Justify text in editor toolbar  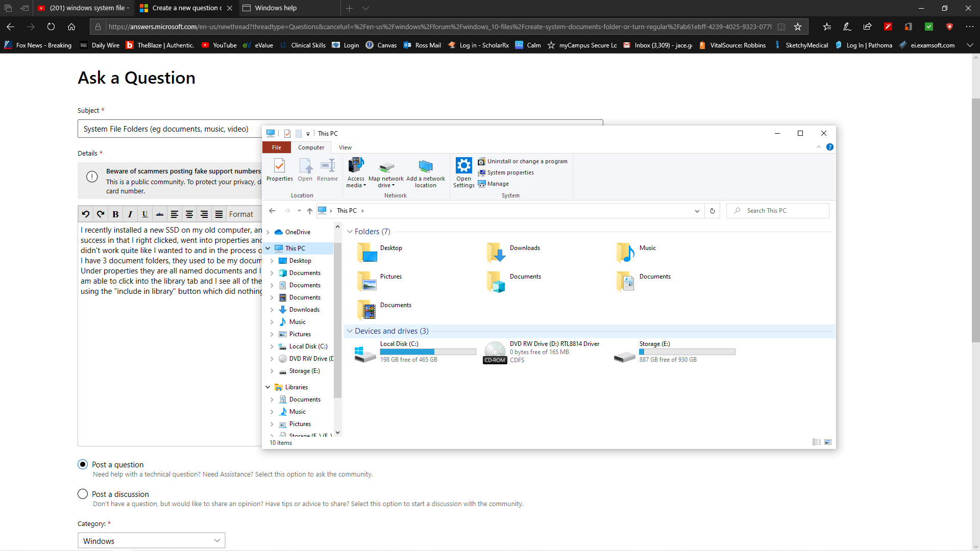pyautogui.click(x=219, y=214)
